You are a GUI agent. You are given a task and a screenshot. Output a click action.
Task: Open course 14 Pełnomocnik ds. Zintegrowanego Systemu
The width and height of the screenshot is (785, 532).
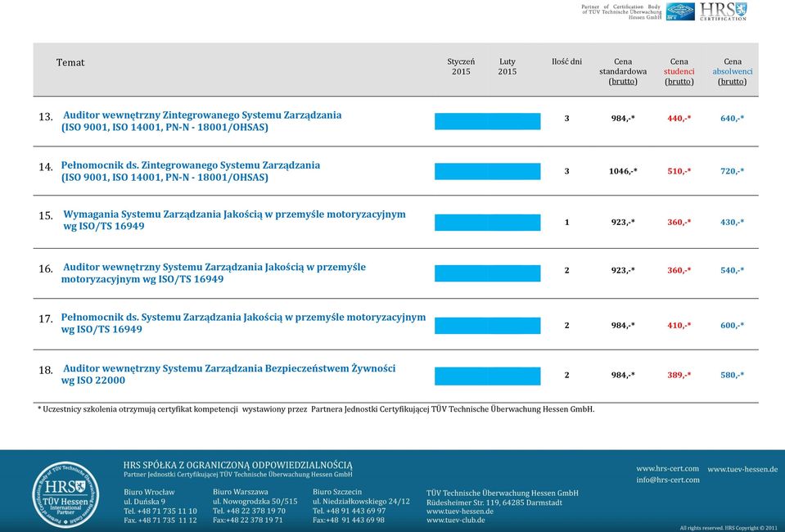pos(190,171)
